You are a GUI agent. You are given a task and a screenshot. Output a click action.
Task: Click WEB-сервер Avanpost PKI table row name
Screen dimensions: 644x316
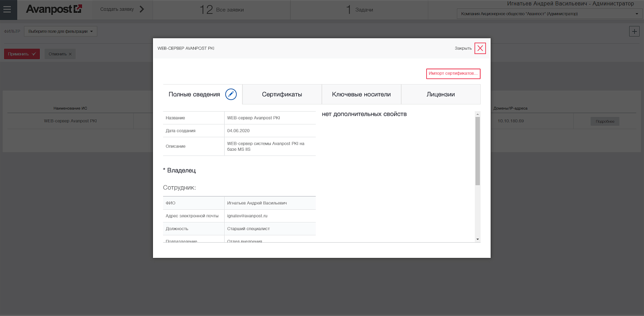[70, 121]
